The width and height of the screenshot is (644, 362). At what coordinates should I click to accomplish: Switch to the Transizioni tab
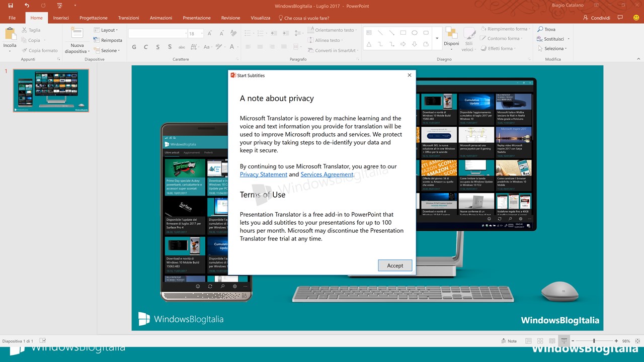(x=128, y=18)
